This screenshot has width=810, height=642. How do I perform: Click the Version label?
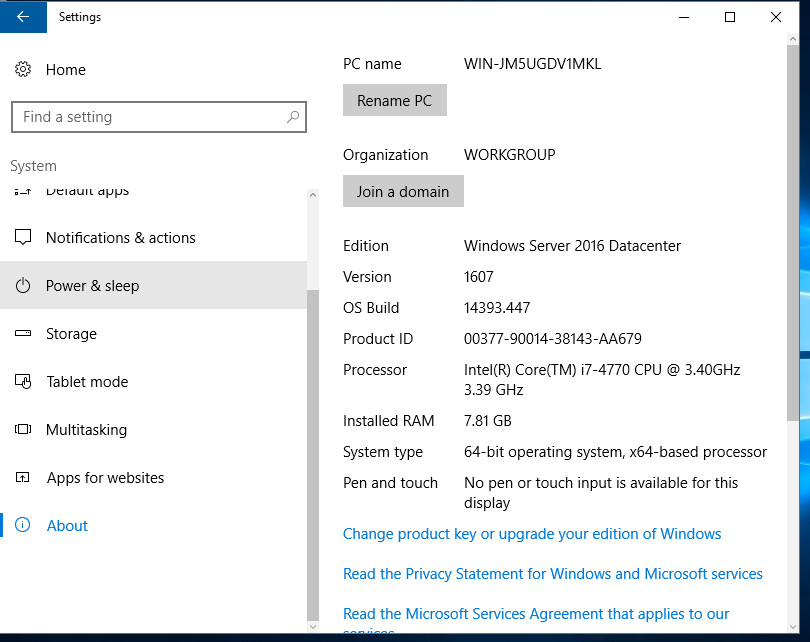[x=367, y=276]
